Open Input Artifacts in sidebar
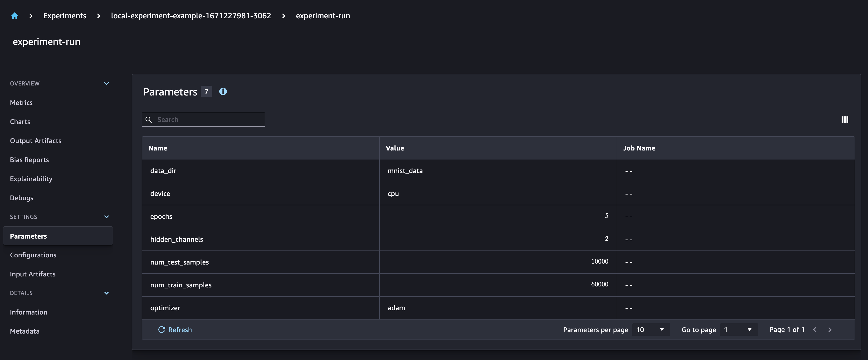 coord(33,274)
